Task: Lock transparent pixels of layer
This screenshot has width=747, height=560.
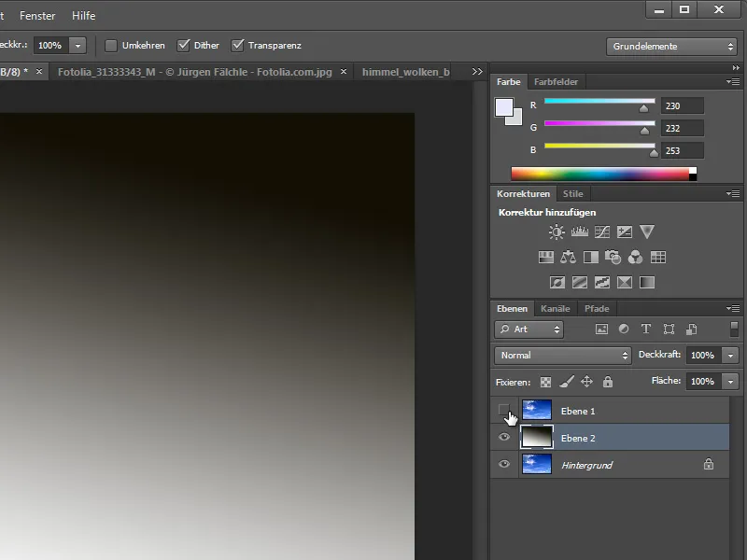Action: click(x=545, y=382)
